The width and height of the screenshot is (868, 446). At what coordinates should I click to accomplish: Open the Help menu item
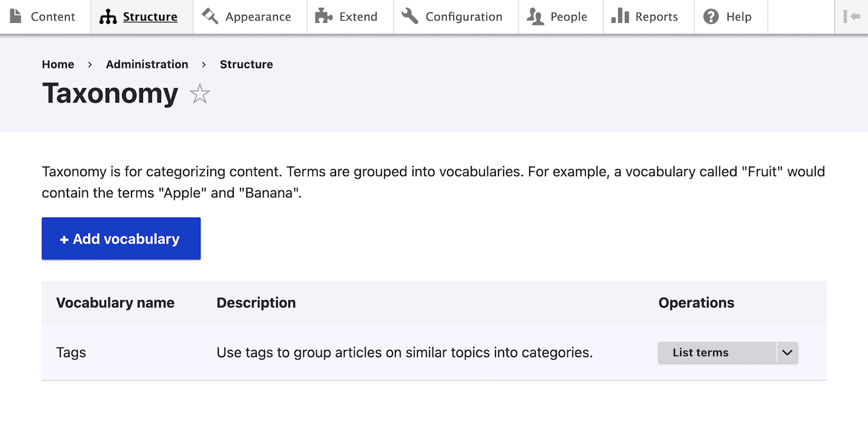point(731,17)
